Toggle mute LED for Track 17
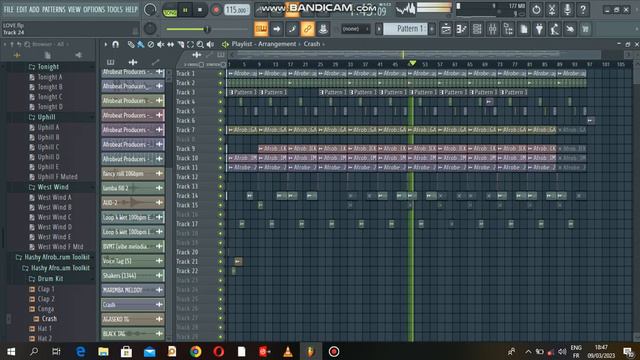The height and width of the screenshot is (360, 640). [221, 224]
